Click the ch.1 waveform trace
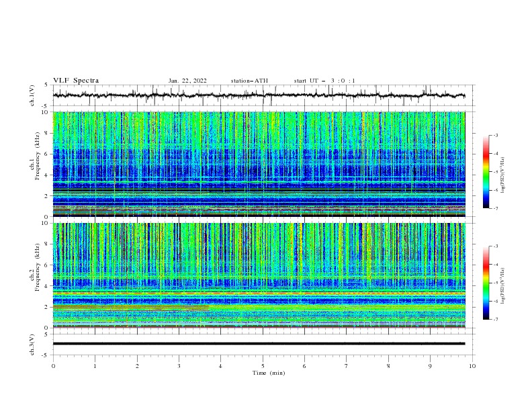This screenshot has width=532, height=411. coord(259,95)
